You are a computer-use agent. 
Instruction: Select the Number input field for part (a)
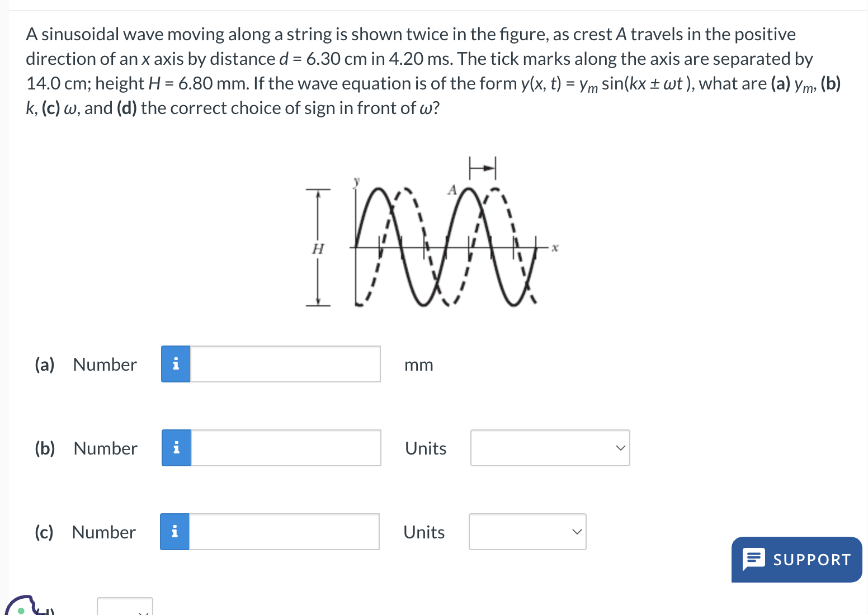coord(285,363)
